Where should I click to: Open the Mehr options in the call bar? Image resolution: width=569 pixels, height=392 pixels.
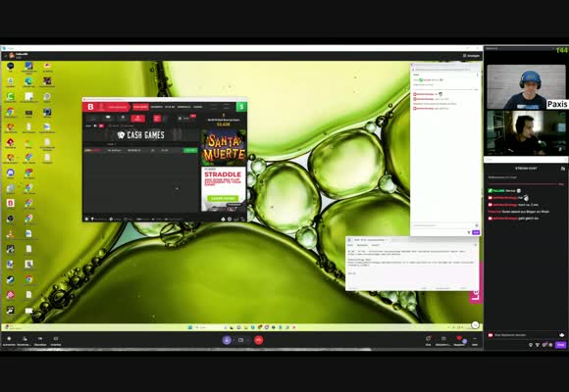click(x=475, y=340)
